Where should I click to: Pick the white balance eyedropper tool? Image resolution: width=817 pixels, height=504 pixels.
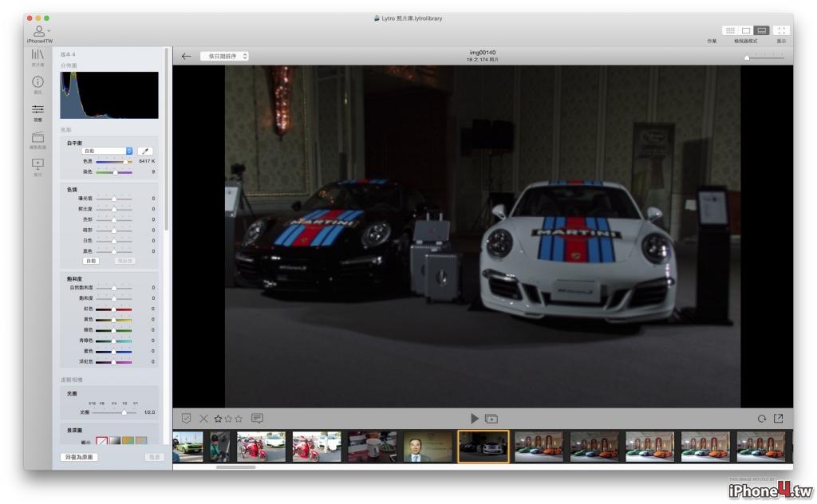145,151
